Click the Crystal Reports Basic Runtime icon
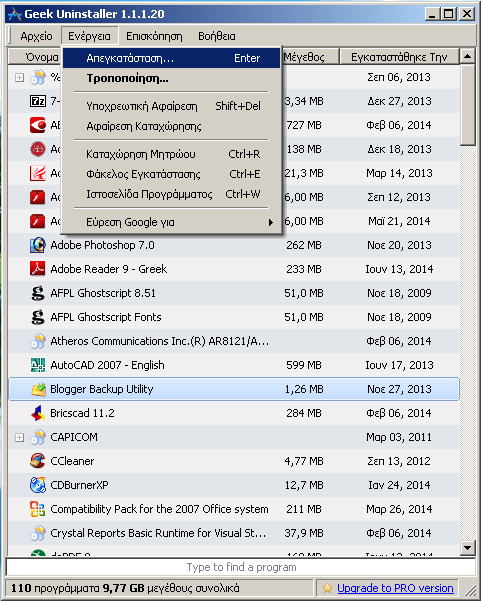The width and height of the screenshot is (481, 601). click(38, 533)
